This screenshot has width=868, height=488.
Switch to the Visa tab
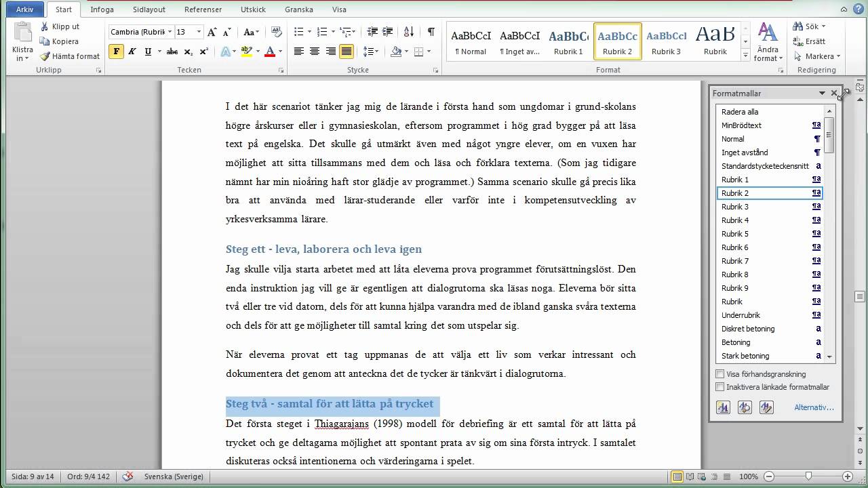coord(339,9)
